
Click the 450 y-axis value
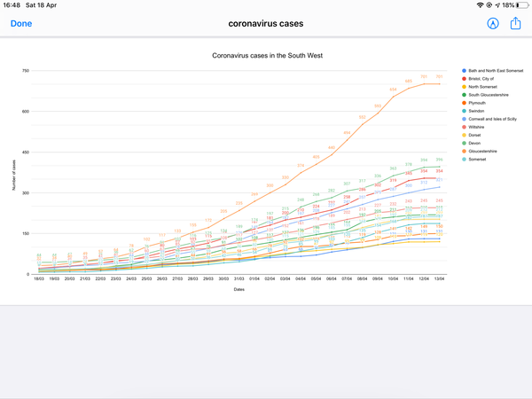[26, 152]
